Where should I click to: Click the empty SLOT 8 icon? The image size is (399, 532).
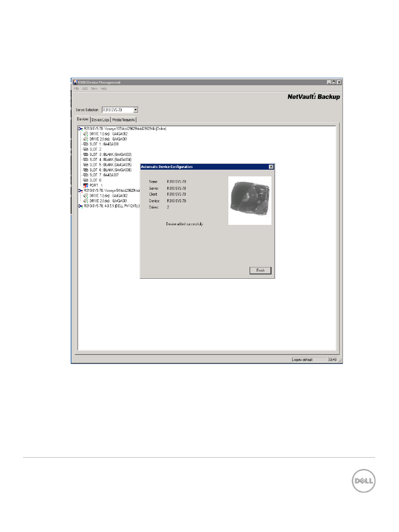click(86, 181)
